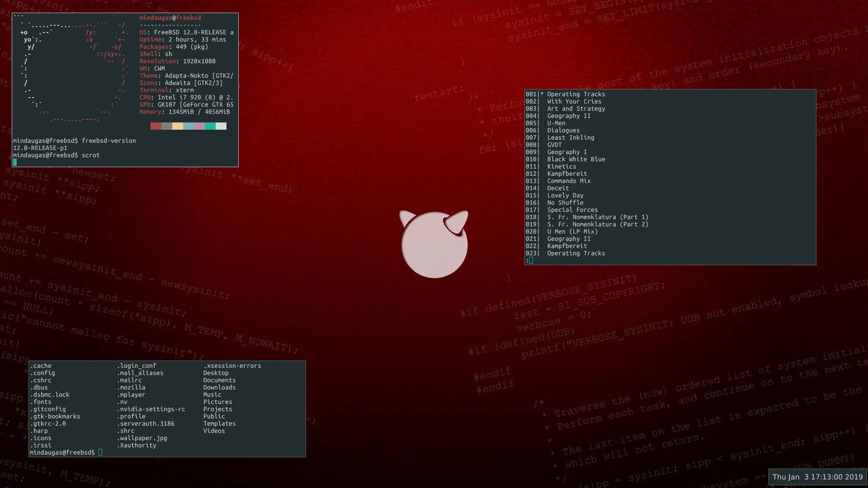
Task: Click the date and time clock display
Action: tap(817, 477)
